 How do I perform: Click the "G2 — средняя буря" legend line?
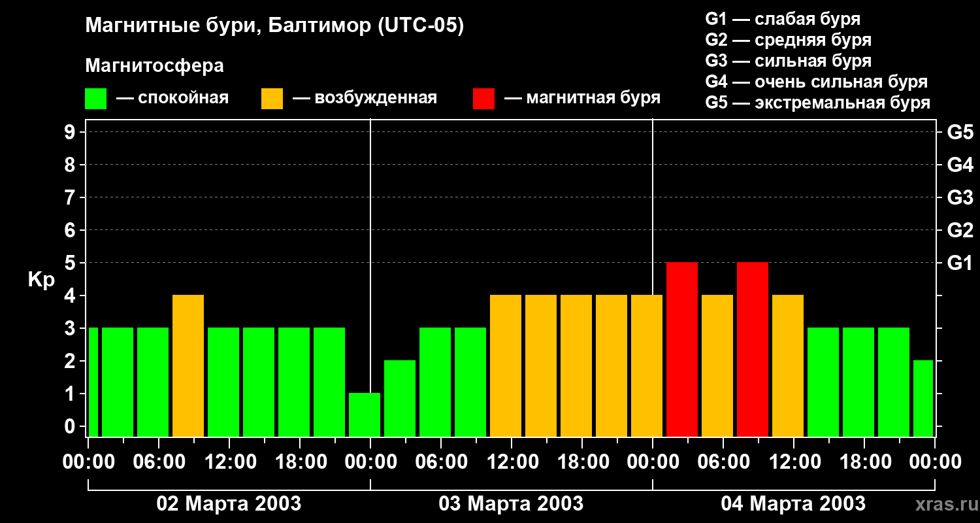(789, 40)
